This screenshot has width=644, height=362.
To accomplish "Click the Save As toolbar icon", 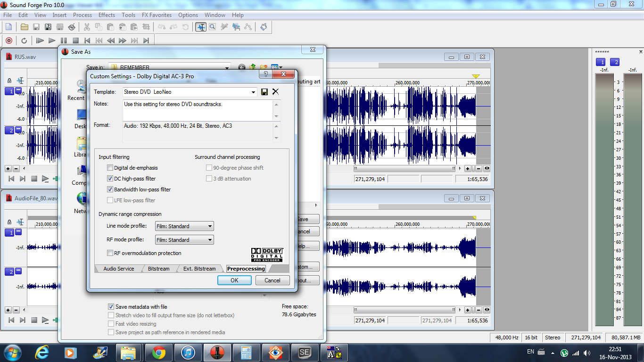I will click(48, 27).
